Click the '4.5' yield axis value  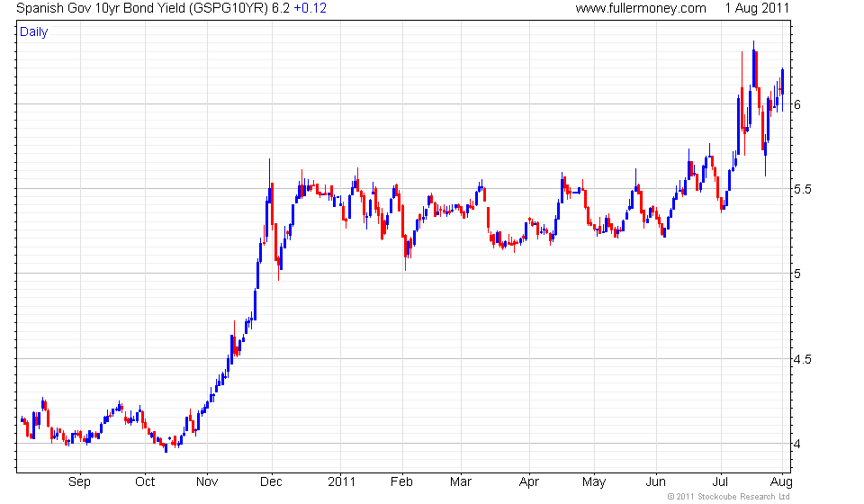coord(802,360)
